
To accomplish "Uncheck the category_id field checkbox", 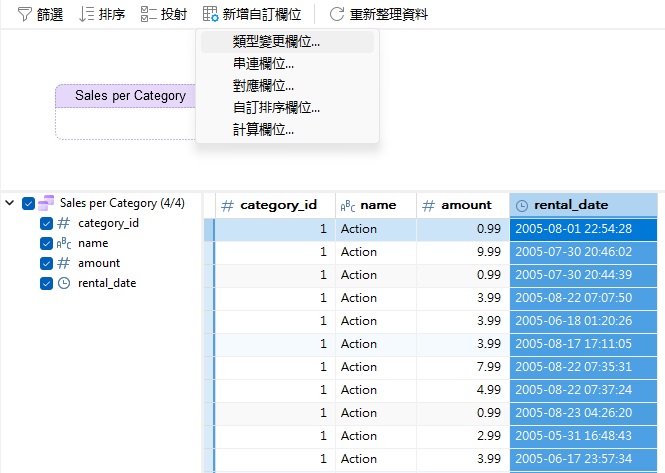I will click(x=47, y=223).
